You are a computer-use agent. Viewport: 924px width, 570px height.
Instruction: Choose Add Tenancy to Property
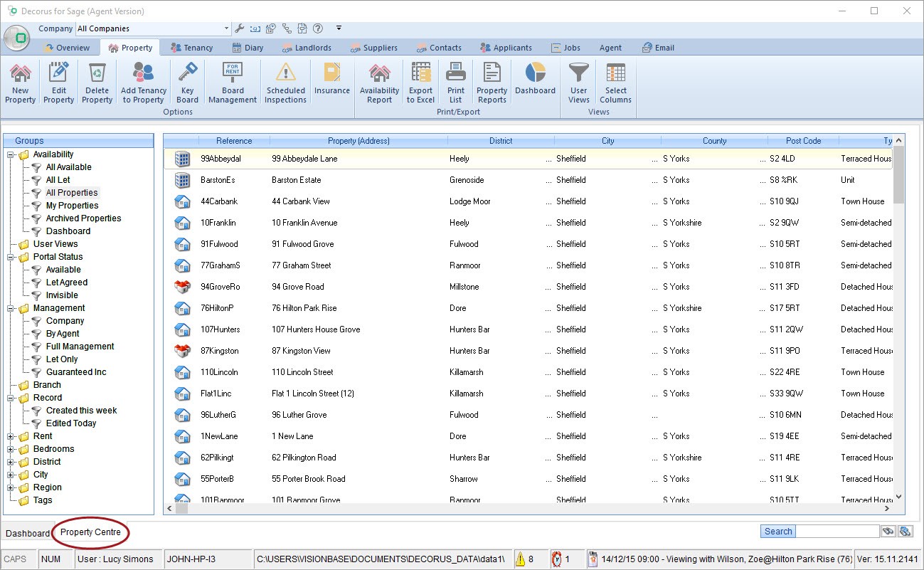(143, 83)
